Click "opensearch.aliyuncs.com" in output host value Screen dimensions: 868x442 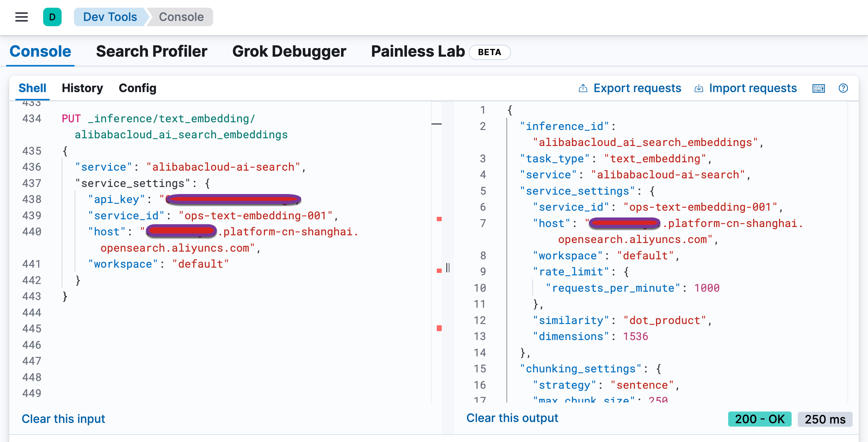pos(632,240)
